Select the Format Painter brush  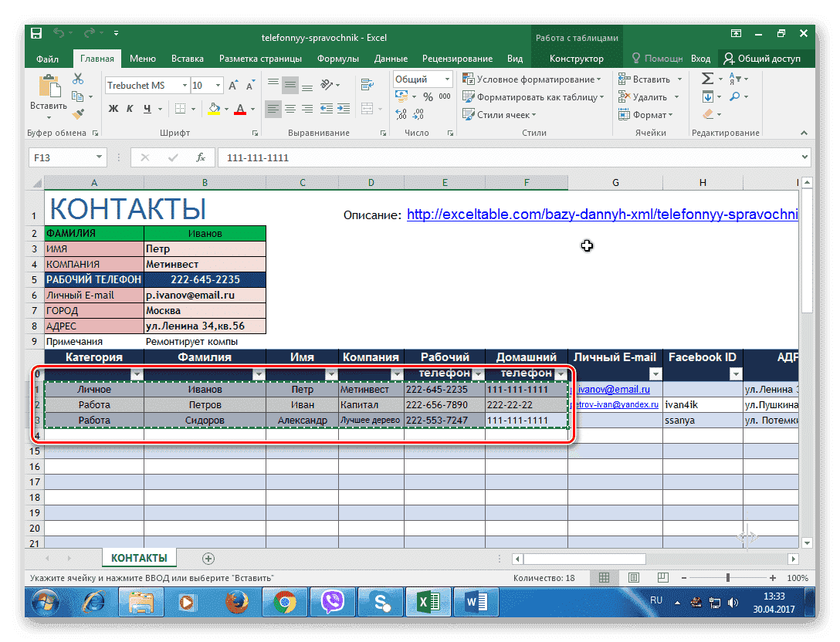pos(78,114)
